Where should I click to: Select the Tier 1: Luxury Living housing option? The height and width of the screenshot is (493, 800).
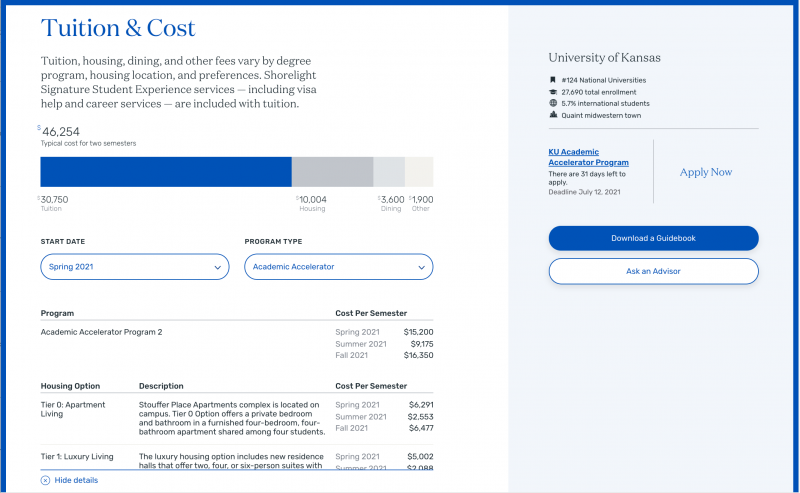[76, 456]
